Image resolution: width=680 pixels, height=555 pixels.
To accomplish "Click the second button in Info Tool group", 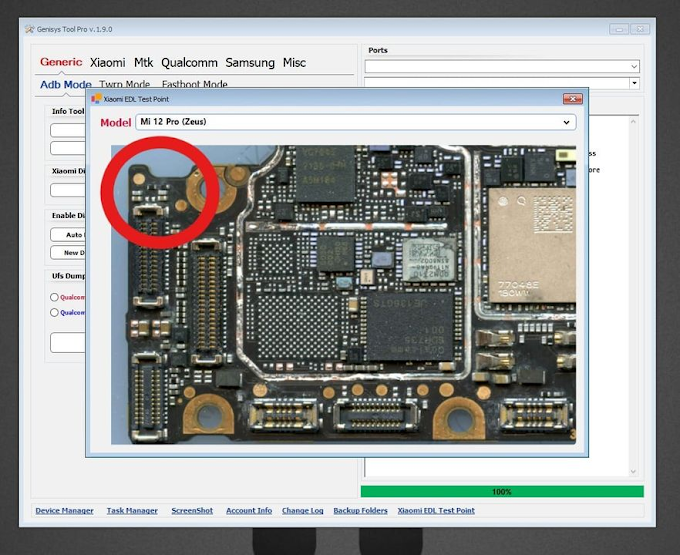I will (x=68, y=148).
